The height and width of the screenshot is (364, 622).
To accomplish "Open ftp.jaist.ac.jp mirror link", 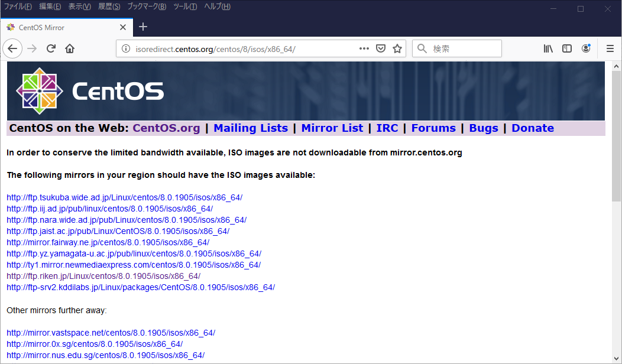I will coord(118,231).
